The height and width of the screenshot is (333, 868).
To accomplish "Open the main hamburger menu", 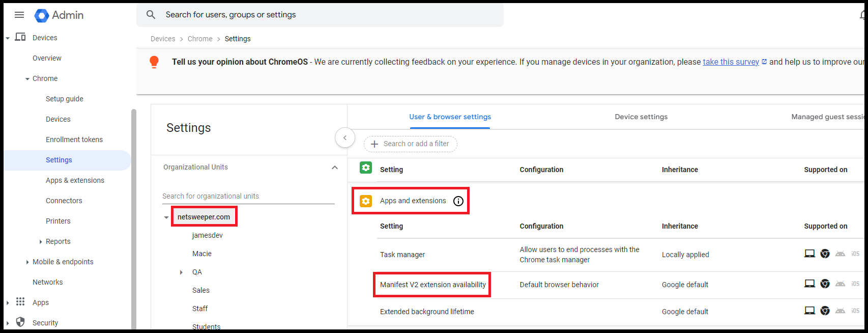I will pos(19,15).
